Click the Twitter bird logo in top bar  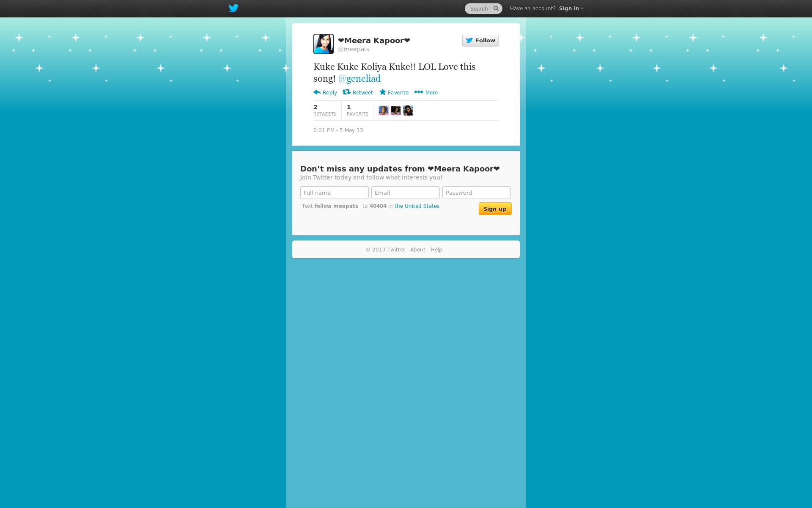point(233,8)
